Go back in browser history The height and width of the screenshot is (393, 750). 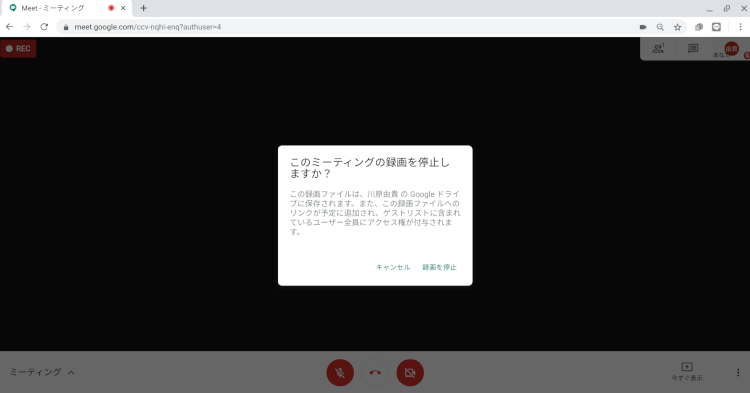10,27
